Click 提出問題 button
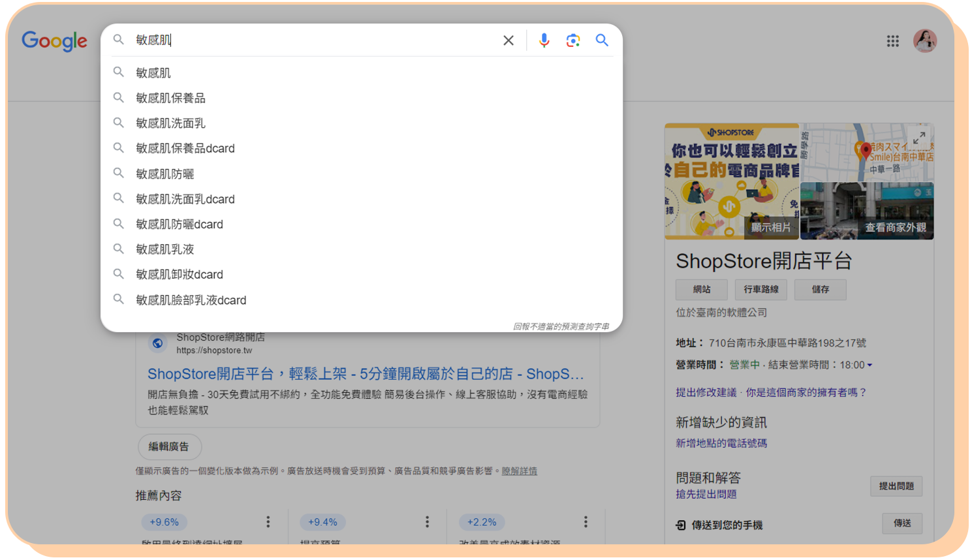The height and width of the screenshot is (560, 972). [x=896, y=486]
